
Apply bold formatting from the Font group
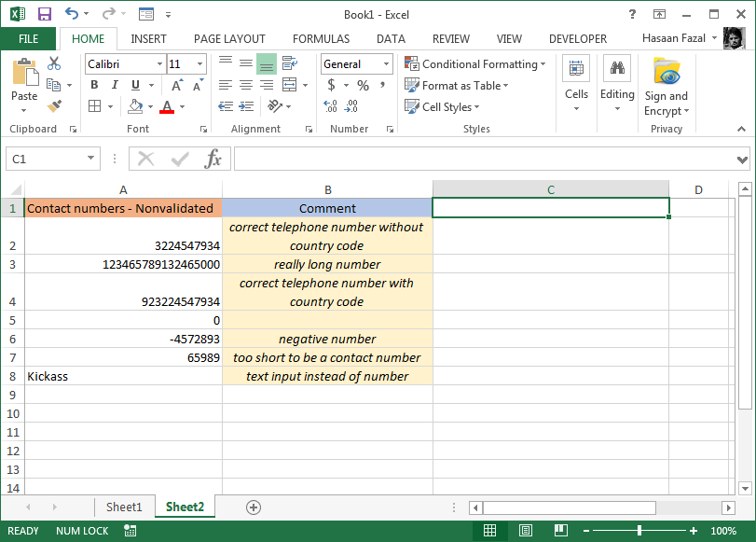tap(93, 85)
